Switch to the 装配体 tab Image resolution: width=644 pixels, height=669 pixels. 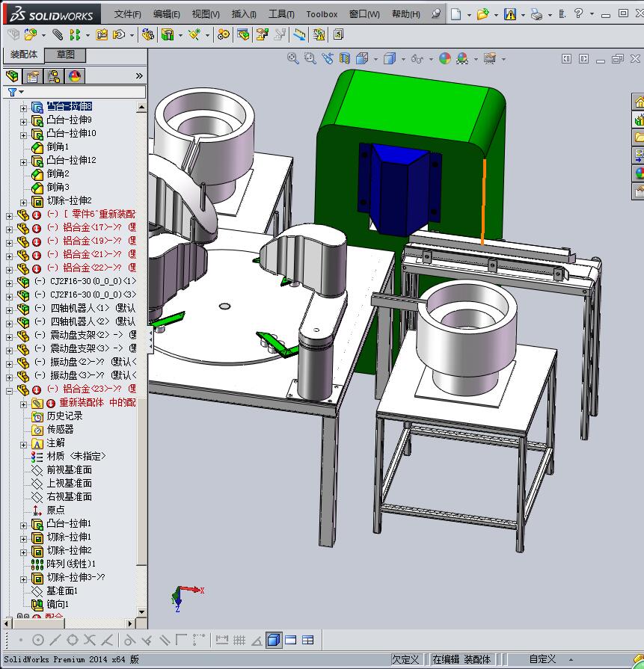(x=24, y=55)
